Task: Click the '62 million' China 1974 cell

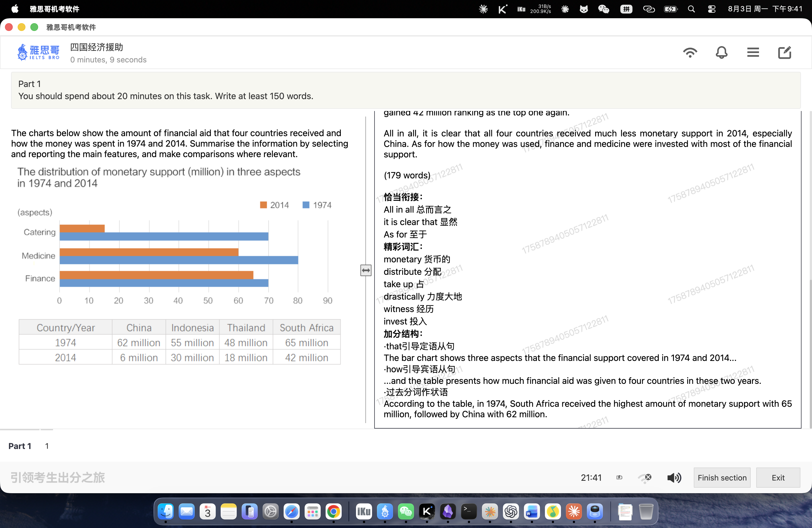Action: [x=139, y=342]
